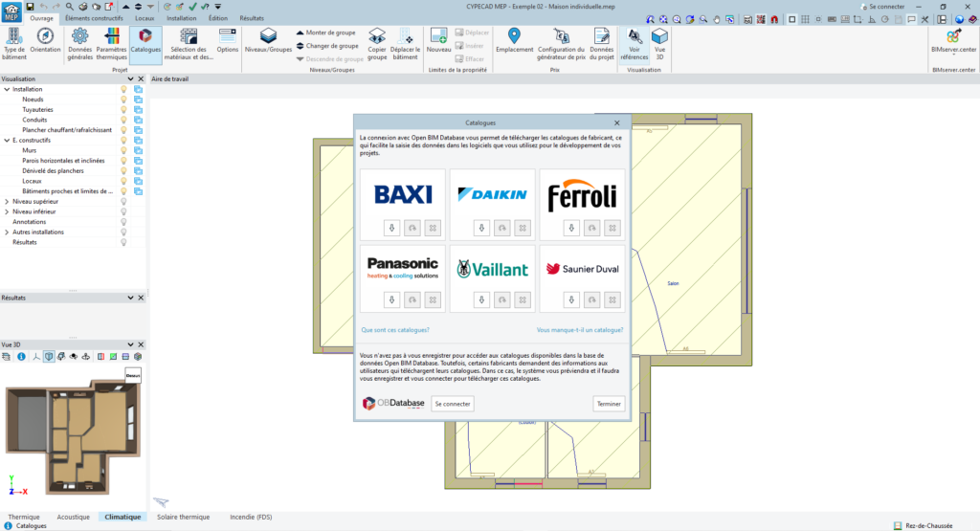Click Nouveau property limit icon

point(438,40)
